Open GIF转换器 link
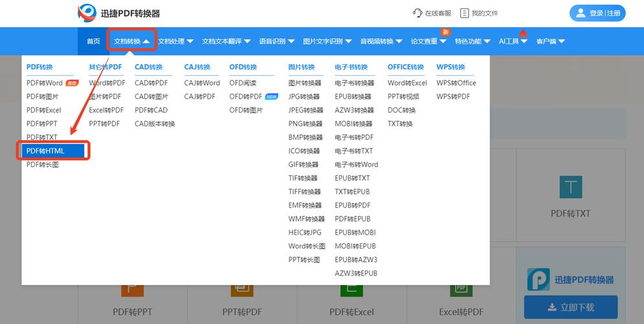Viewport: 644px width, 324px height. click(304, 164)
